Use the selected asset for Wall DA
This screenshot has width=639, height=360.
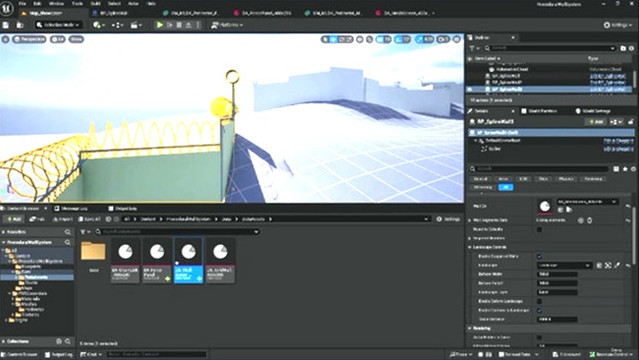click(x=560, y=210)
